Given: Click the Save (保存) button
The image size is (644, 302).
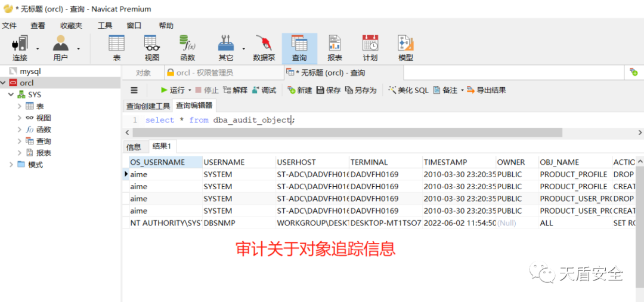Looking at the screenshot, I should (x=329, y=90).
